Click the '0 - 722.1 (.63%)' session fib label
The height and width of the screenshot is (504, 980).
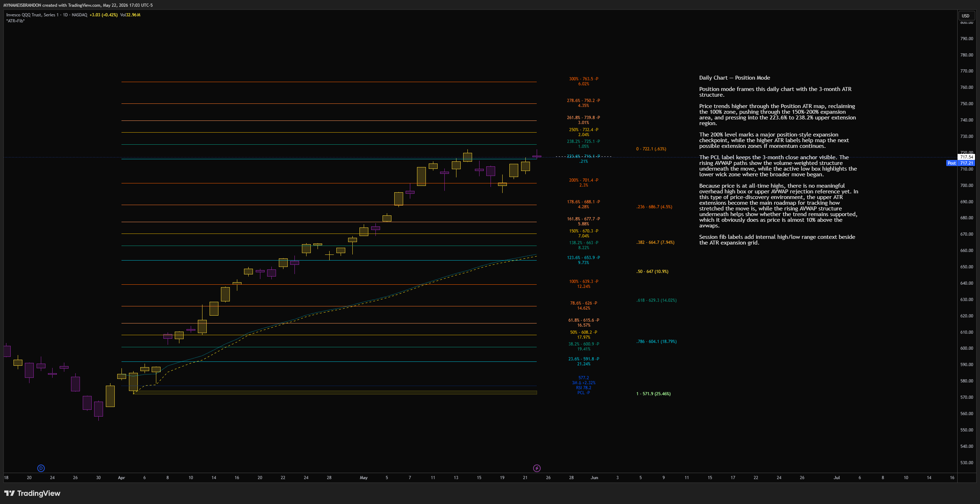pos(651,149)
